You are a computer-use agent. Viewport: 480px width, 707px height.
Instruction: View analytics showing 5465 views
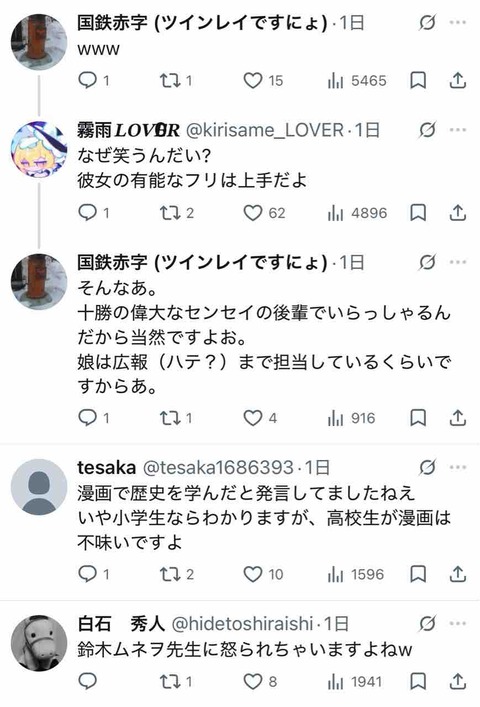[x=357, y=81]
